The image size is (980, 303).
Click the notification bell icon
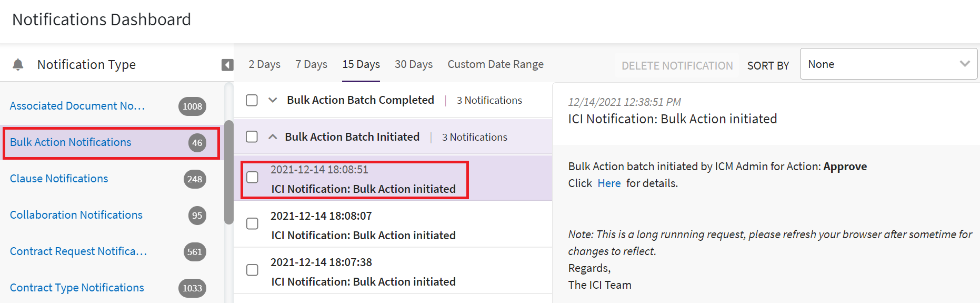tap(18, 65)
